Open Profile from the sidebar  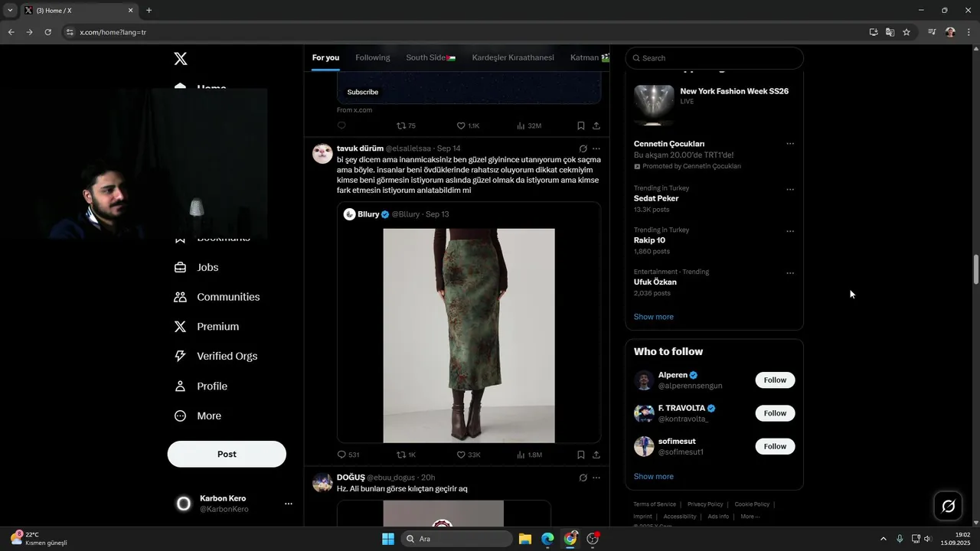coord(201,386)
